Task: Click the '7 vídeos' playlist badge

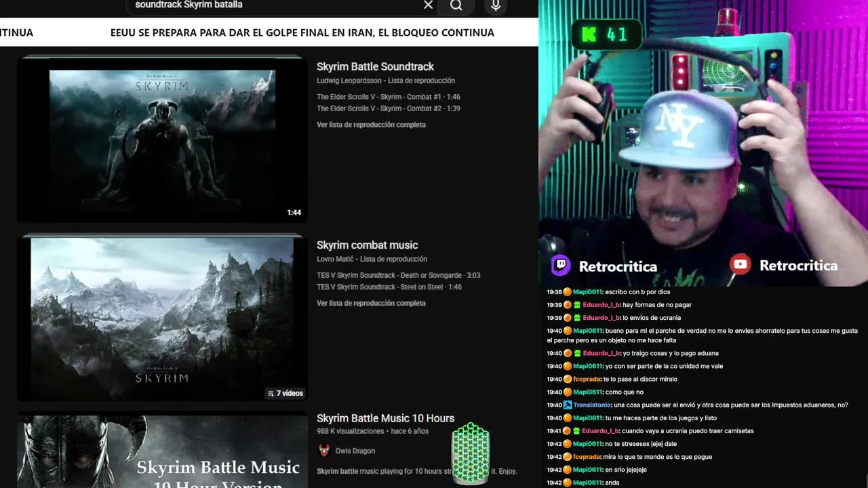Action: (x=285, y=393)
